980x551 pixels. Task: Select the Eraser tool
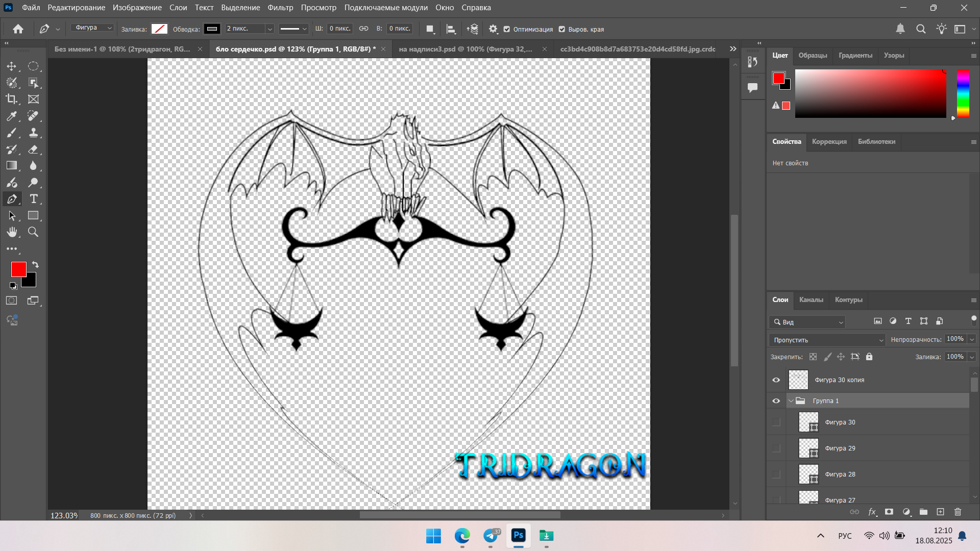coord(33,149)
